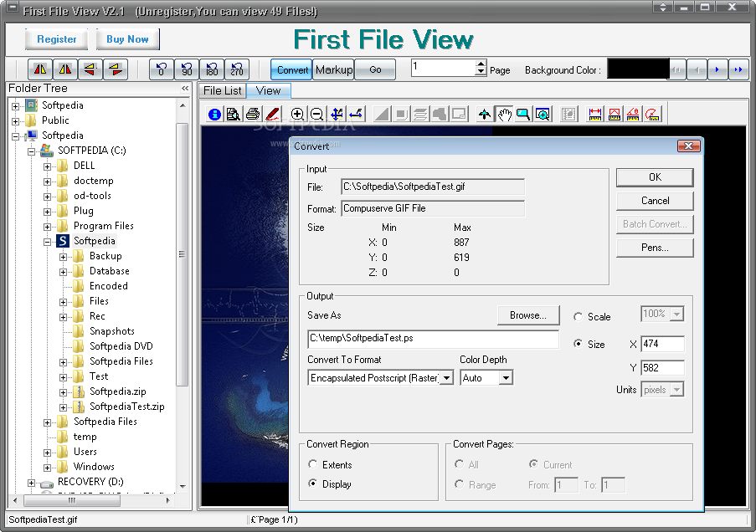Expand the DELL folder

tap(47, 166)
